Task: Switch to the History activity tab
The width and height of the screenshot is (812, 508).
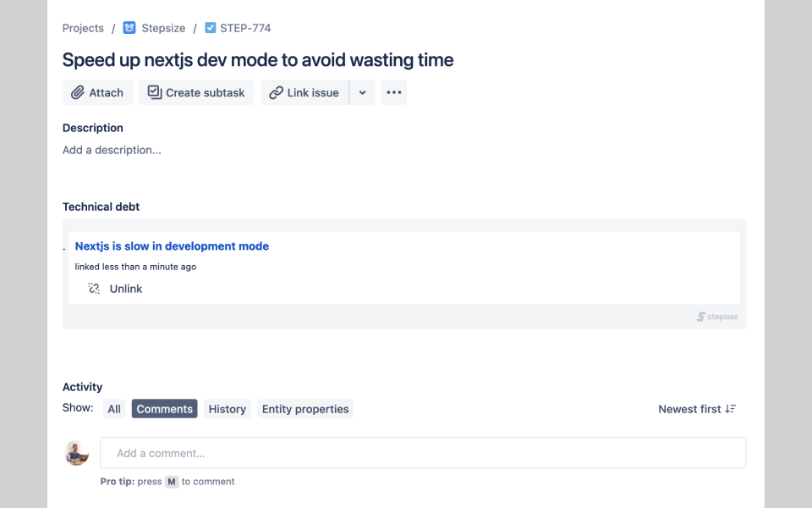Action: pos(227,409)
